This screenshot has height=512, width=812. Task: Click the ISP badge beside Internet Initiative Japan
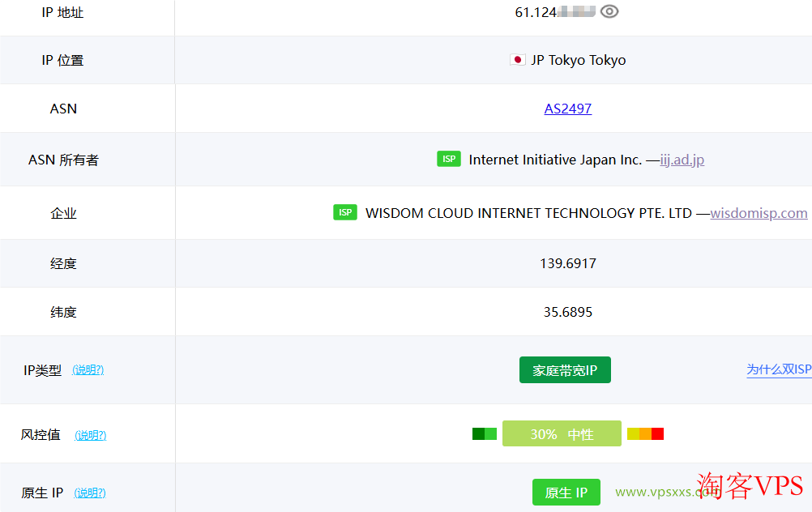click(x=449, y=159)
